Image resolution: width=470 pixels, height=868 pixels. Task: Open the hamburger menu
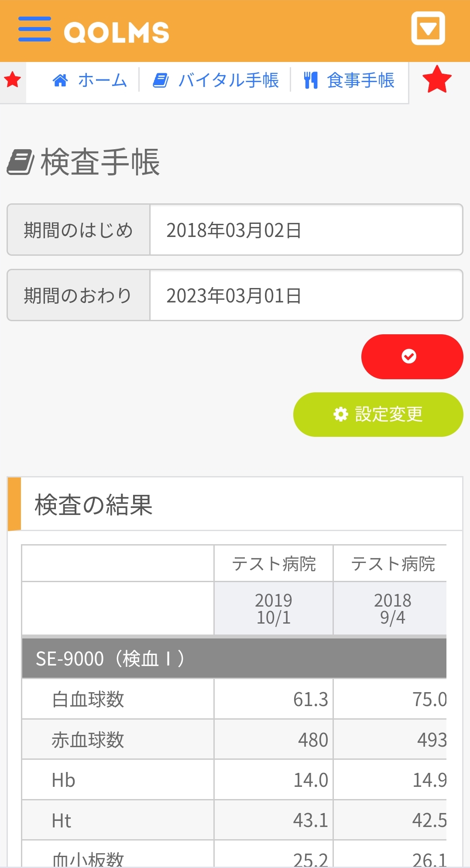tap(34, 30)
